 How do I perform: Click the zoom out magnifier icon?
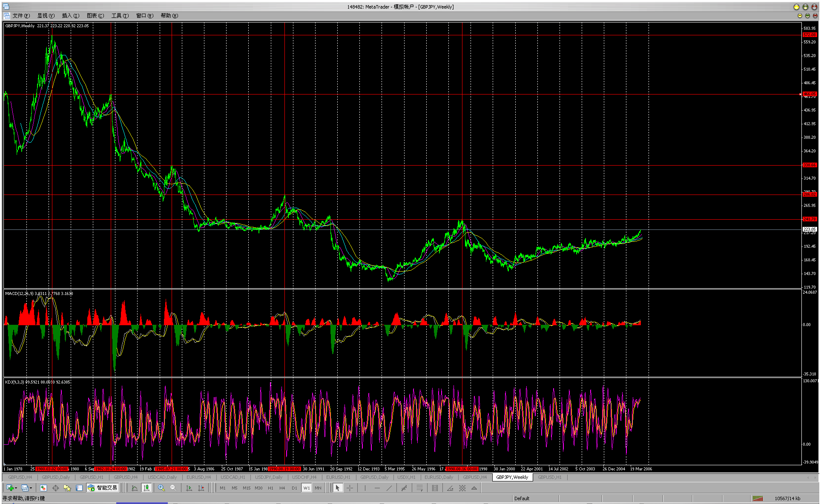pyautogui.click(x=173, y=488)
